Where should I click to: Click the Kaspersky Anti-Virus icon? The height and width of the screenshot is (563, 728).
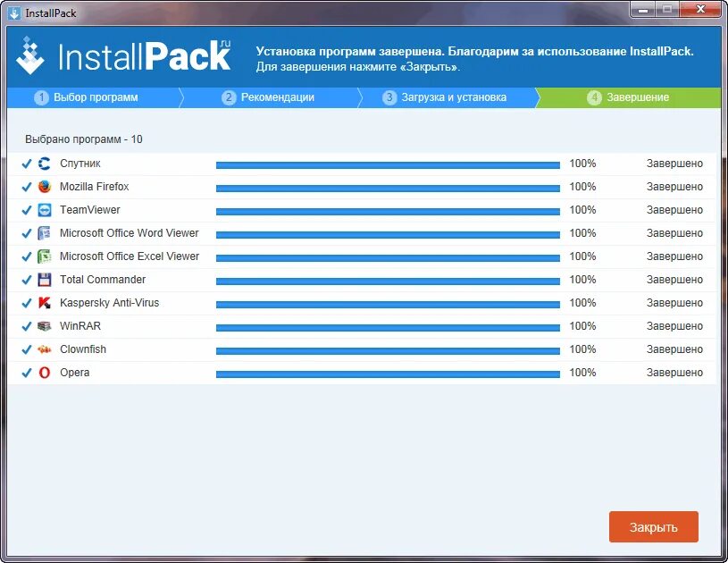click(x=44, y=303)
